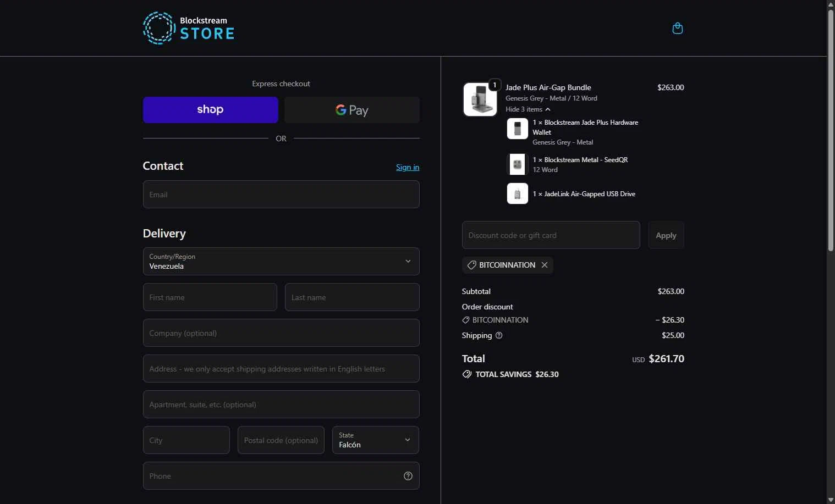The height and width of the screenshot is (504, 835).
Task: Click the Jade Plus Hardware Wallet thumbnail
Action: coord(518,129)
